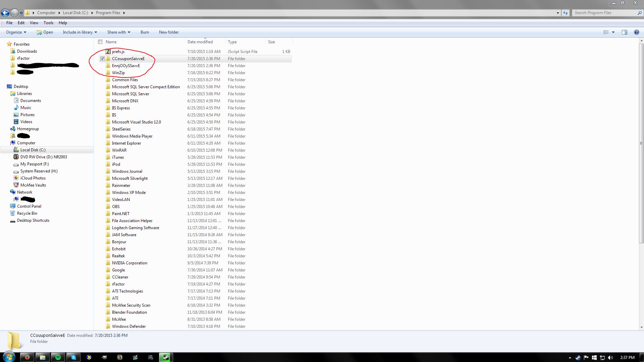Open address bar history dropdown arrow
Viewport: 644px width, 362px height.
558,13
